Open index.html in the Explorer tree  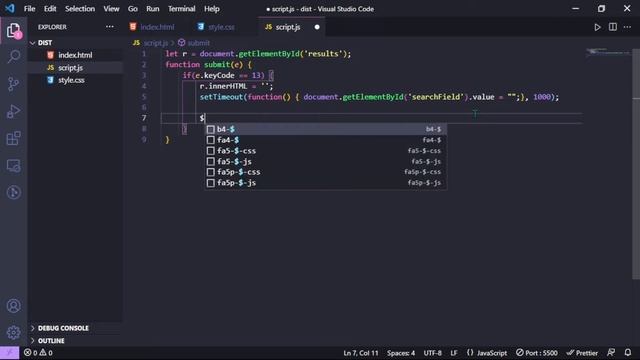[x=75, y=55]
